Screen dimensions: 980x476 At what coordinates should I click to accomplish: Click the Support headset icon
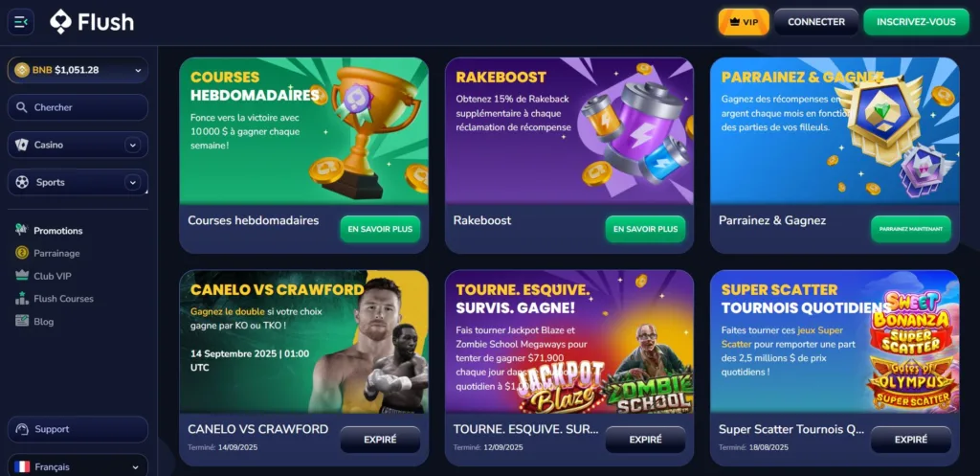(23, 429)
